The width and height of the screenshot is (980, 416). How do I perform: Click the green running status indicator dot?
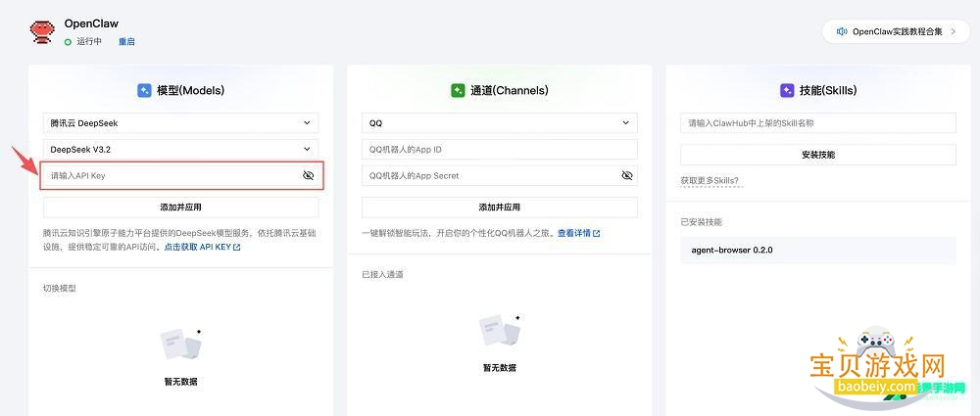coord(69,42)
